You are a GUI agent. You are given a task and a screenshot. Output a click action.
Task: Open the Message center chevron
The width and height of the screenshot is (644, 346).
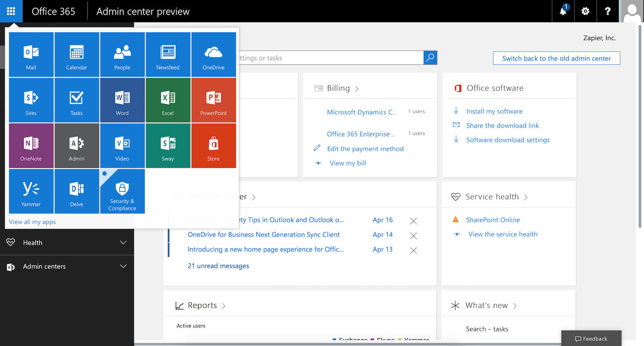(x=254, y=197)
